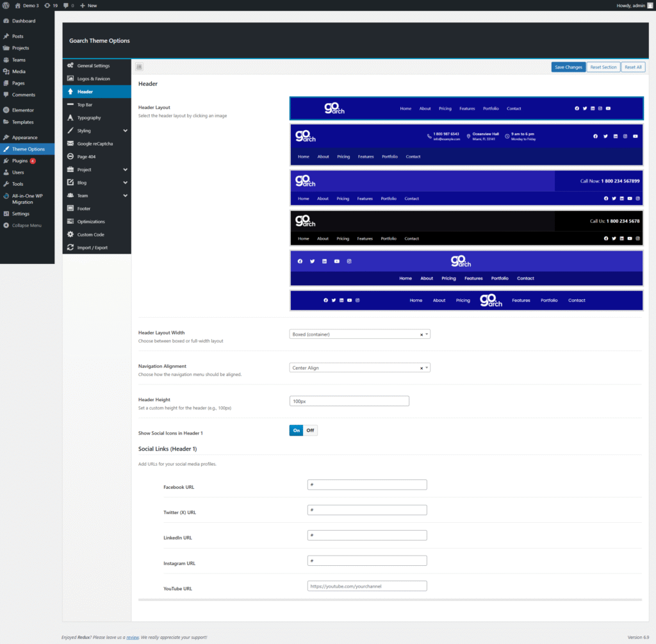Select header layout with centered logo above menu

[x=466, y=268]
